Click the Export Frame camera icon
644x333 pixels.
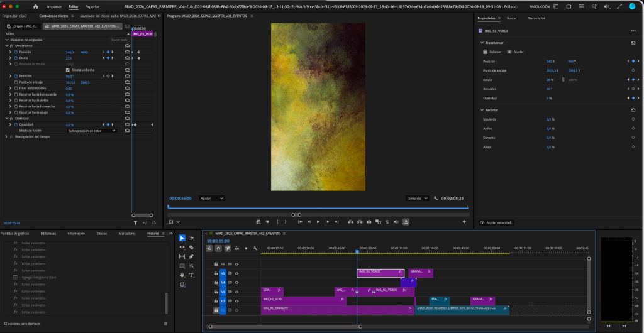click(x=369, y=222)
